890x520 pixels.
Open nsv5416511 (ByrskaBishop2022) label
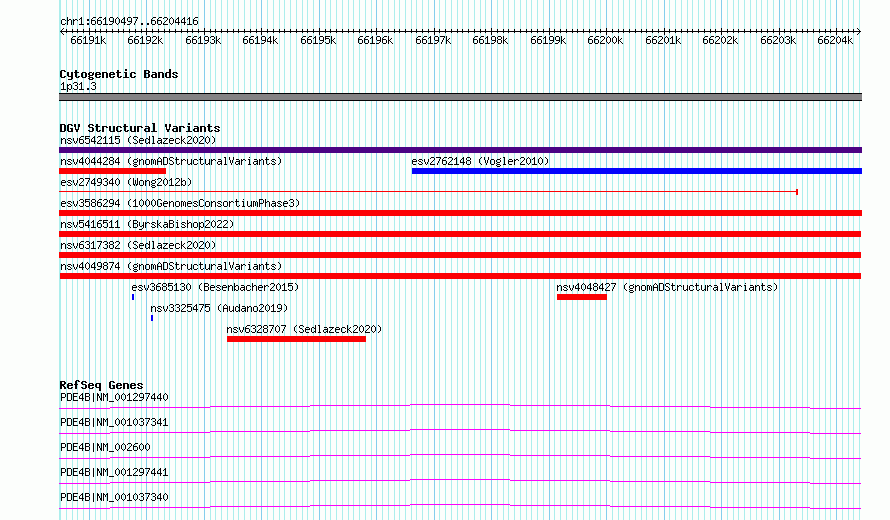(147, 224)
